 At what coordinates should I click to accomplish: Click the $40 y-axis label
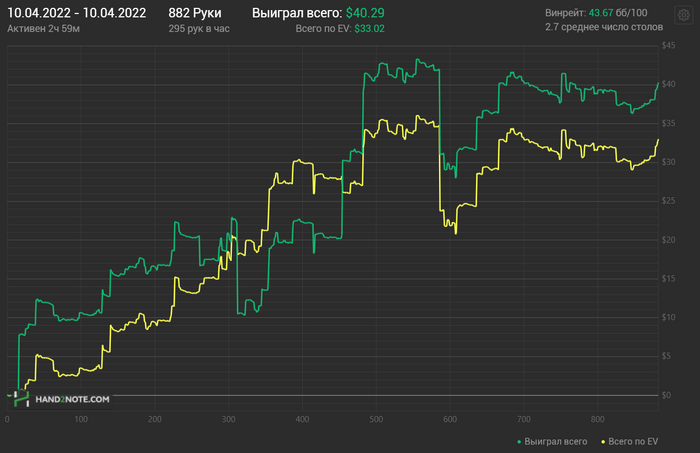(x=668, y=84)
